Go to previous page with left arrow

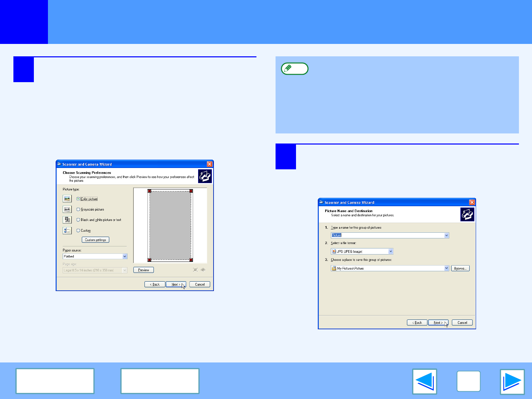tap(424, 381)
